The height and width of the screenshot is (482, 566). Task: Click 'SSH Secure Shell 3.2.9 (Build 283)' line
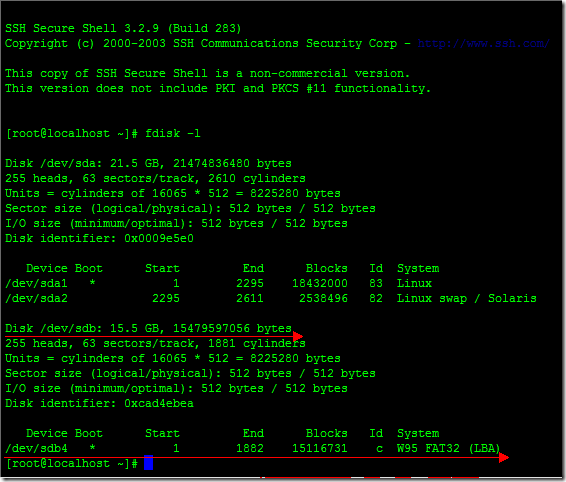pos(123,29)
